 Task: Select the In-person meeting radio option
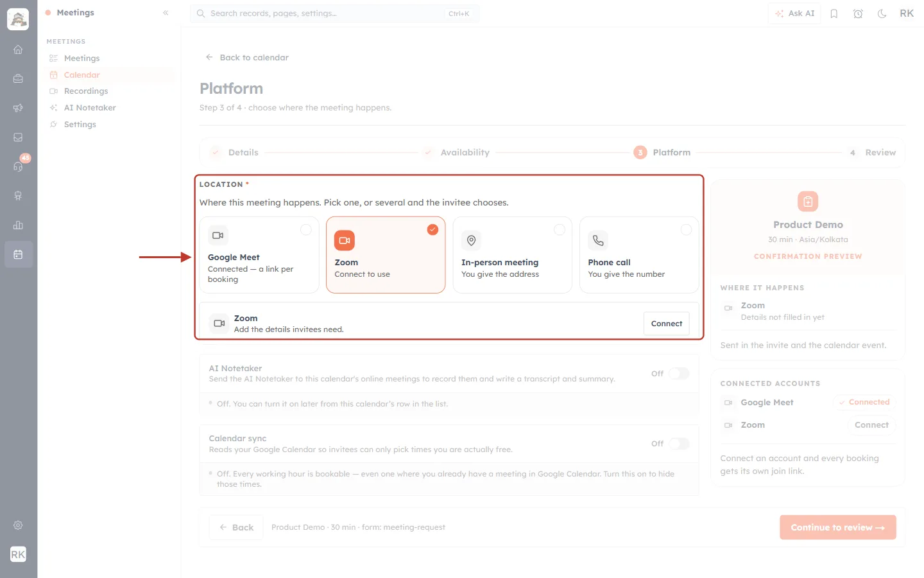coord(560,229)
